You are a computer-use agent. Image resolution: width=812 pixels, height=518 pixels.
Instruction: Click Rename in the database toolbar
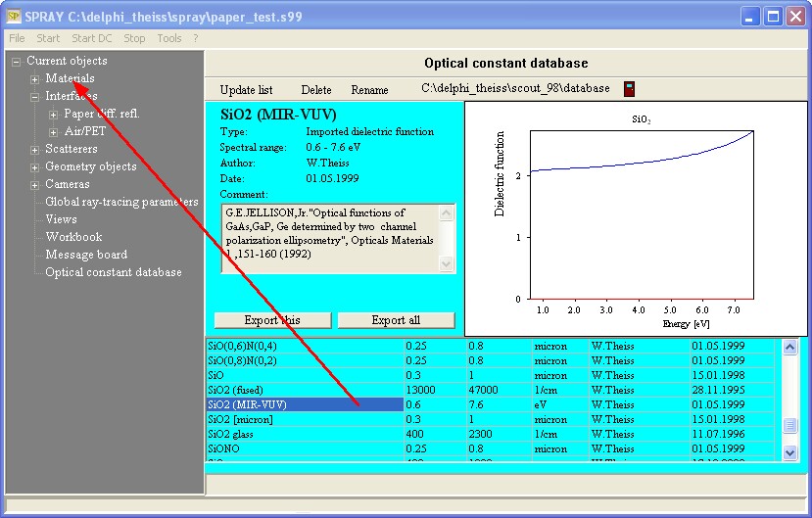pyautogui.click(x=369, y=90)
